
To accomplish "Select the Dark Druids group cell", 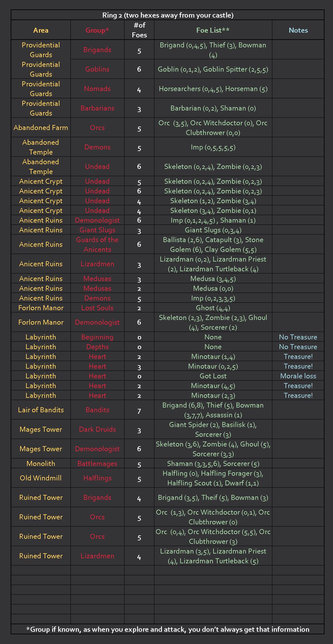I will tap(97, 429).
